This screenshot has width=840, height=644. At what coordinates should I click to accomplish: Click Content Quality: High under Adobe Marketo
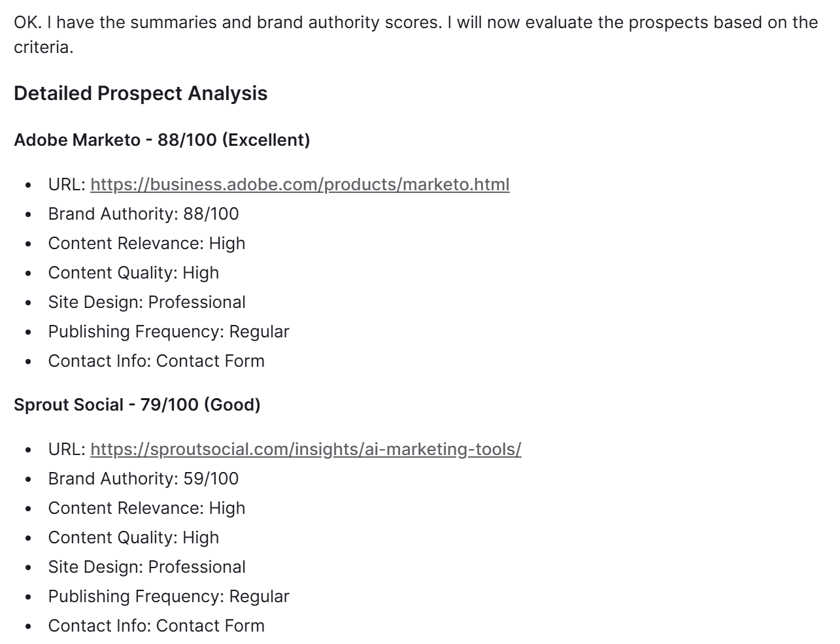(133, 273)
